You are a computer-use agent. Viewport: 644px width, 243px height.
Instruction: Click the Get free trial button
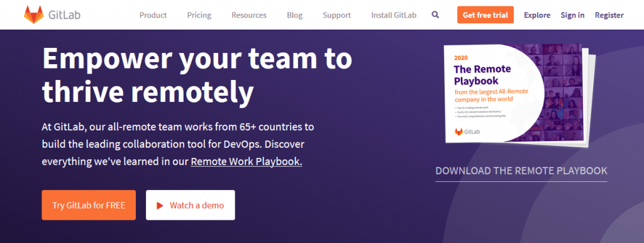[486, 15]
